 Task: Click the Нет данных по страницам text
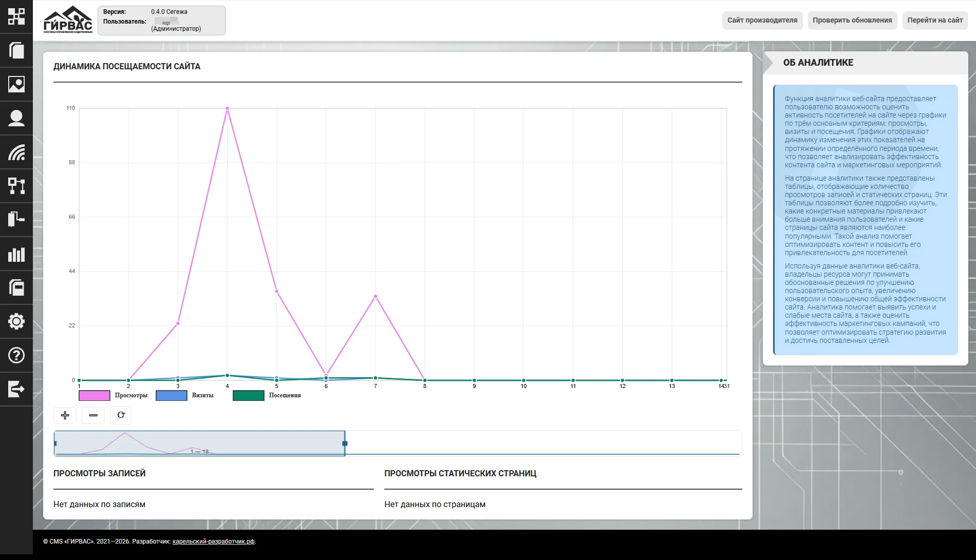pos(435,505)
